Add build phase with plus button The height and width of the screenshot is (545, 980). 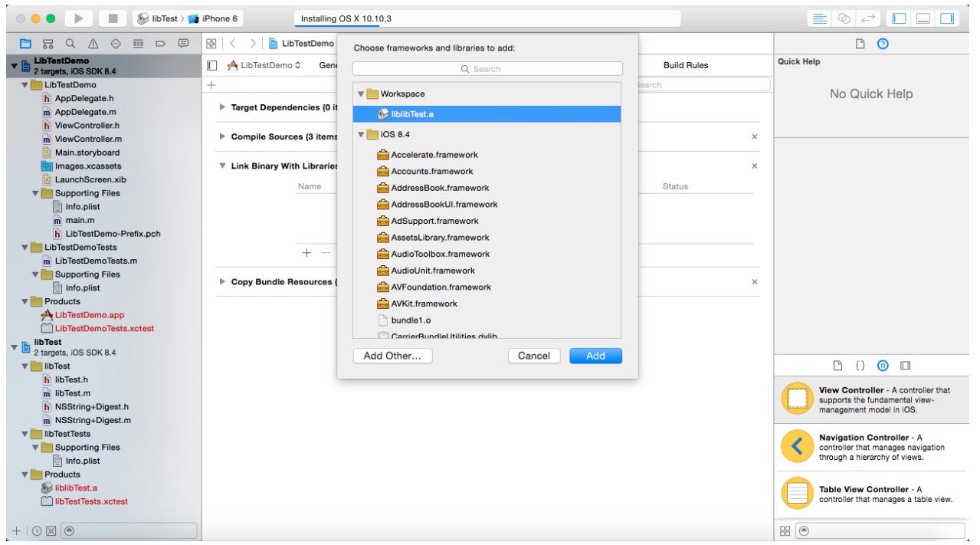(x=212, y=85)
